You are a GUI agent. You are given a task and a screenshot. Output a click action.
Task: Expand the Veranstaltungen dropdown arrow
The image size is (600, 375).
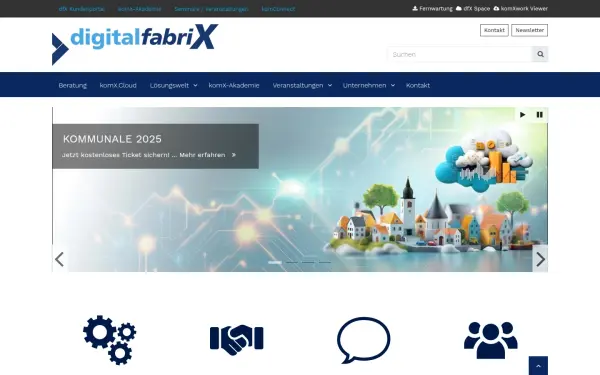point(329,85)
